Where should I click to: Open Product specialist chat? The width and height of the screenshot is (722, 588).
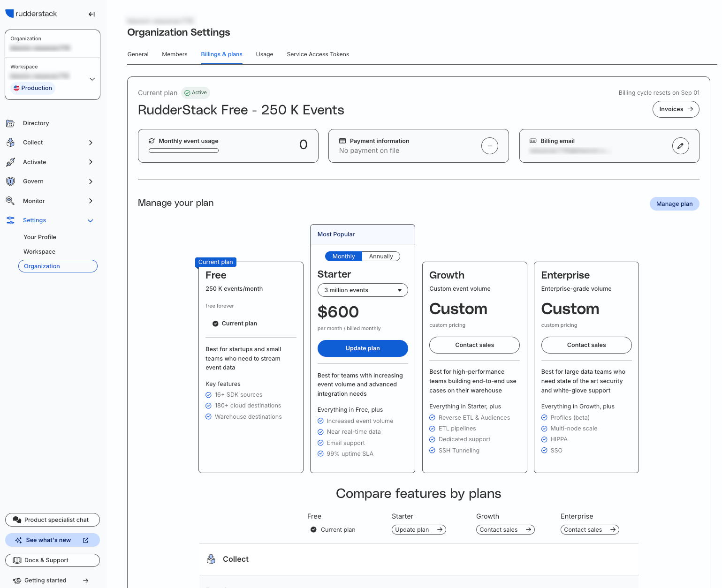tap(53, 520)
